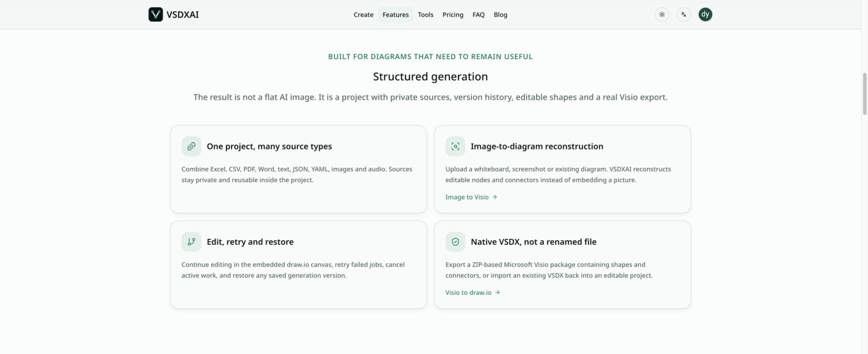868x354 pixels.
Task: Navigate to the Pricing page
Action: (x=453, y=15)
